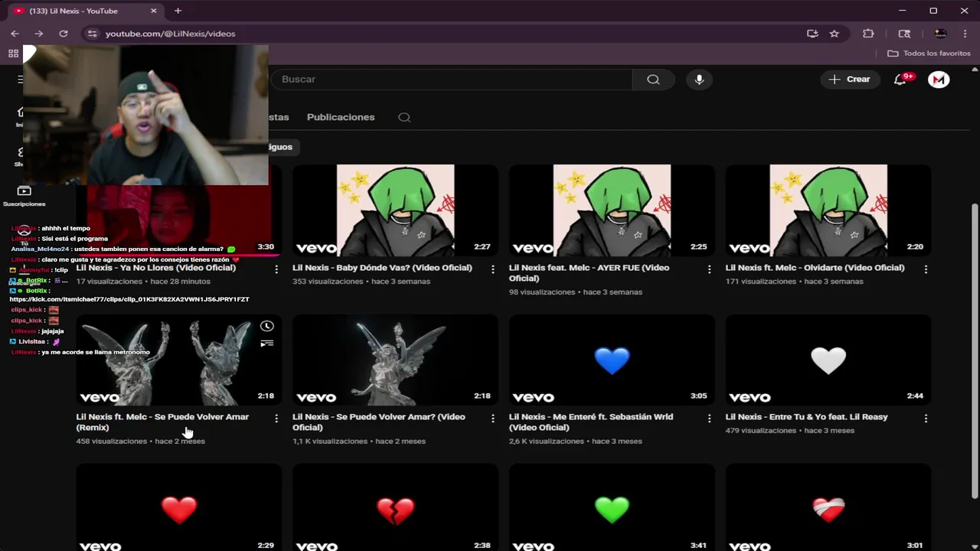Click Watch later clock on Remix thumbnail
Viewport: 980px width, 551px height.
pyautogui.click(x=266, y=326)
